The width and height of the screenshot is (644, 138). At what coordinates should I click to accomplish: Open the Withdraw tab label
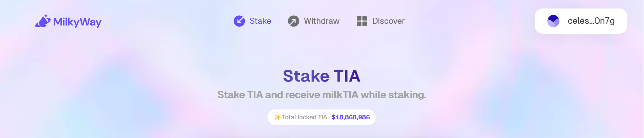pos(321,21)
